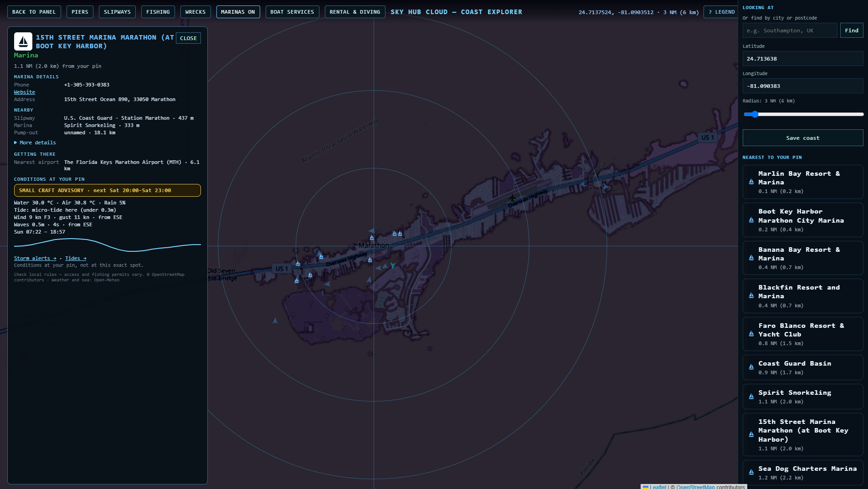Toggle the Wrecks layer filter
This screenshot has width=868, height=489.
tap(195, 12)
